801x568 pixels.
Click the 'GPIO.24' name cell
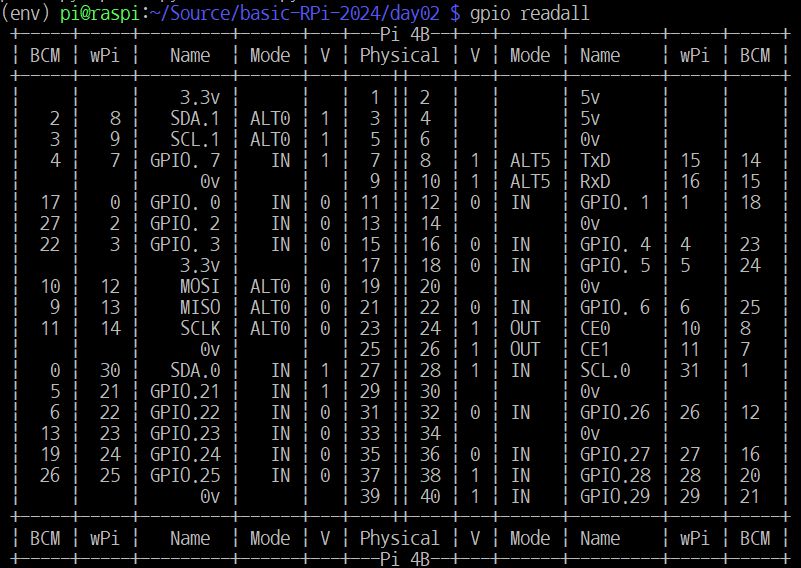point(185,454)
